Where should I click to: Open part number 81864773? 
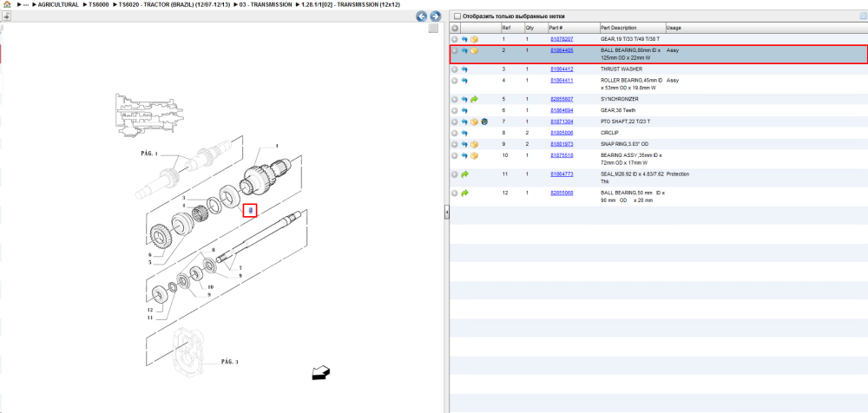[x=562, y=174]
